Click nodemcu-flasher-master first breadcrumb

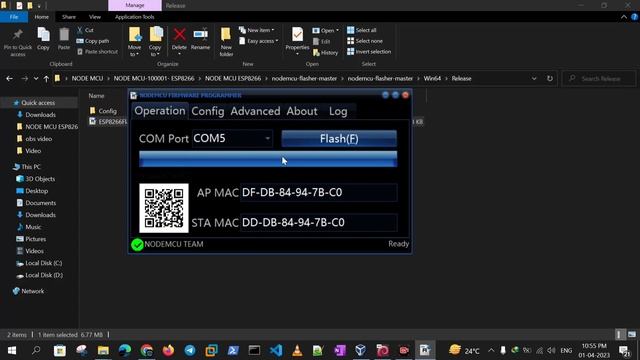(x=304, y=78)
